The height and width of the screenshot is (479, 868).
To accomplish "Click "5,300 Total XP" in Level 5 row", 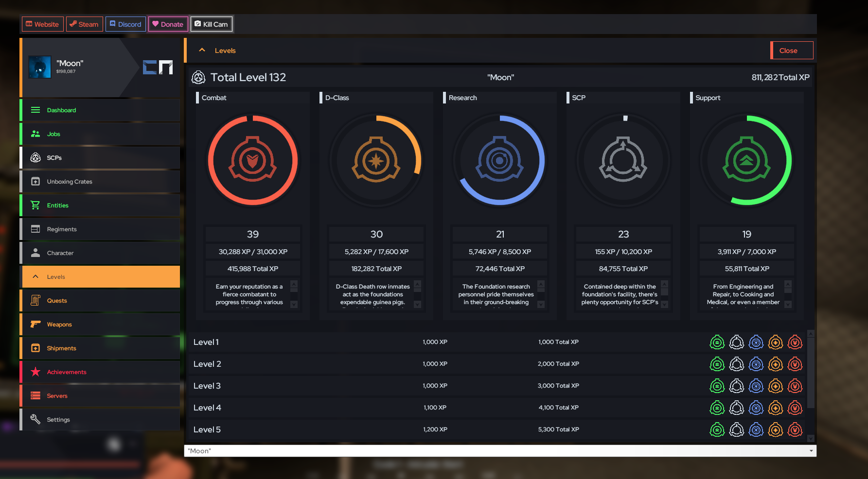I will [x=558, y=429].
